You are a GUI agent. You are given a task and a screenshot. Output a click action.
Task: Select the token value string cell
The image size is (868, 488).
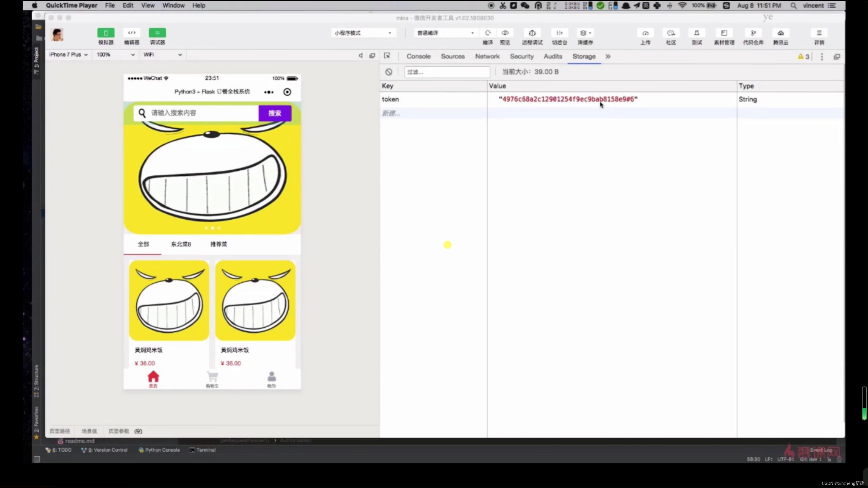(568, 99)
